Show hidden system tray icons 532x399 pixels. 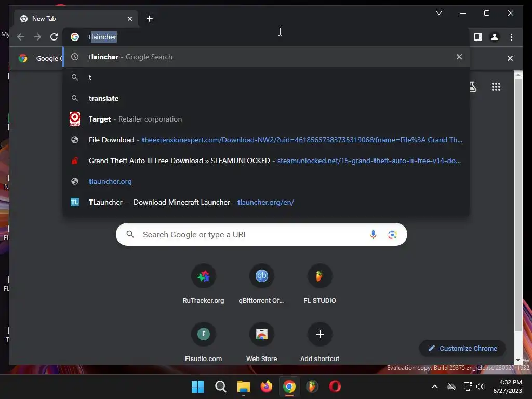(x=435, y=387)
